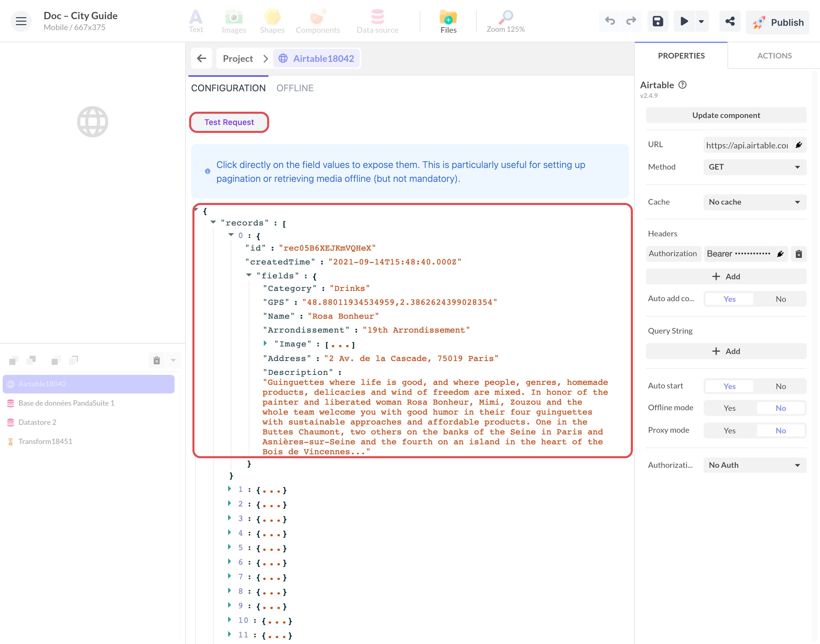The image size is (820, 644).
Task: Click Update component button
Action: [726, 115]
